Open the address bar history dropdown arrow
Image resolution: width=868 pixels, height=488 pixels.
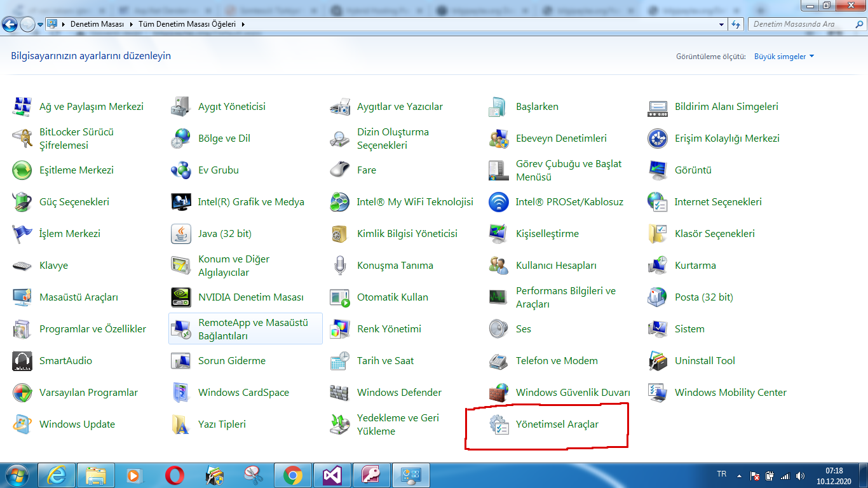pos(721,24)
